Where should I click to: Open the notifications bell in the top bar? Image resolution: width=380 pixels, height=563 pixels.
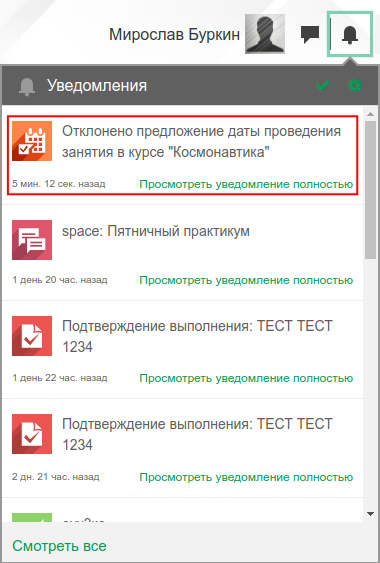point(350,34)
